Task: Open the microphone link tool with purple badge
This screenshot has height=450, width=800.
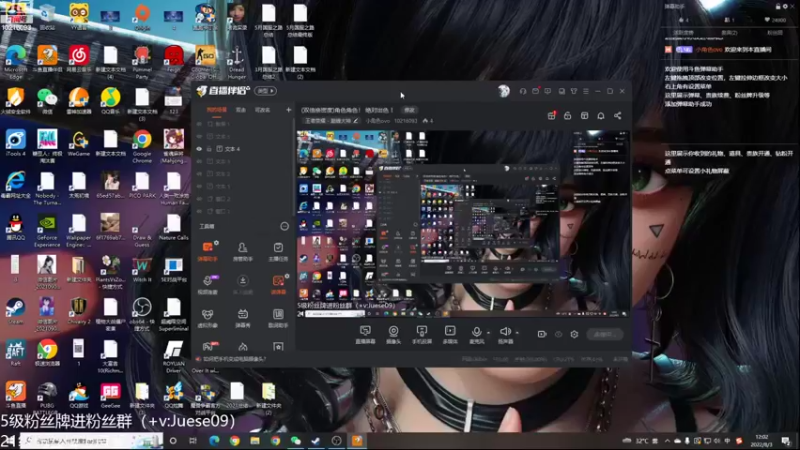Action: point(208,280)
